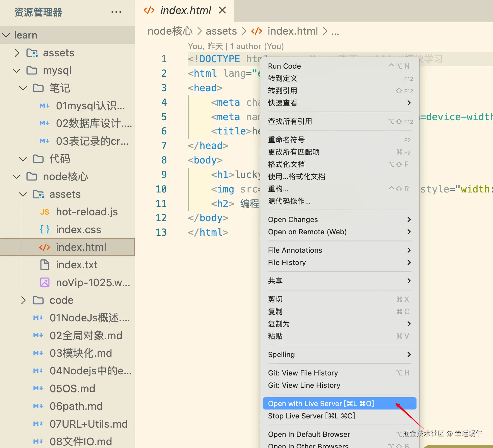Click the 笔记 folder icon
The width and height of the screenshot is (493, 448).
point(38,88)
